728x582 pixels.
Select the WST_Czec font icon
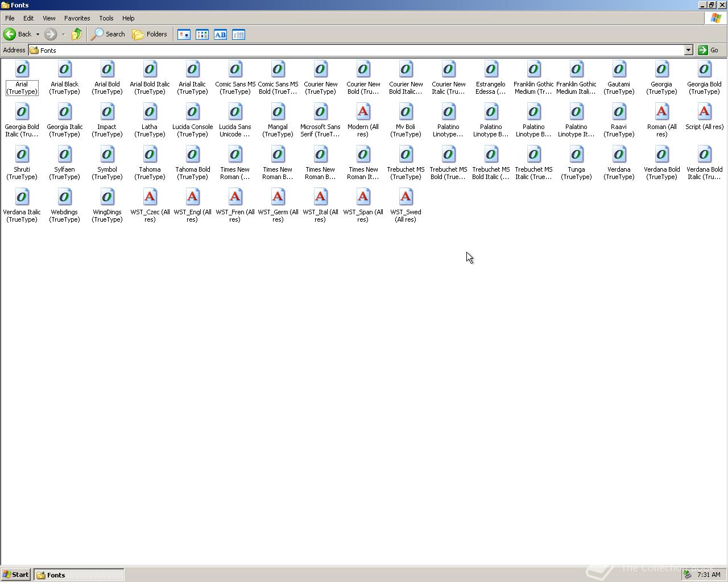point(150,197)
